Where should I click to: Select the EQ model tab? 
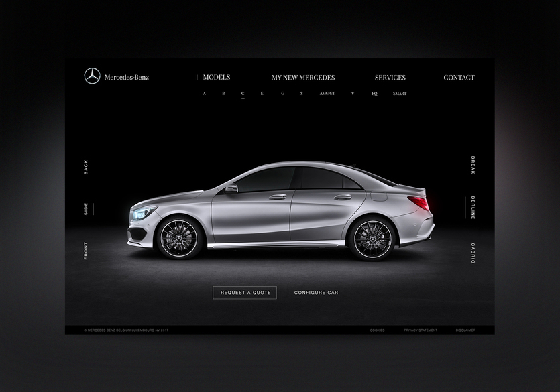(x=374, y=93)
